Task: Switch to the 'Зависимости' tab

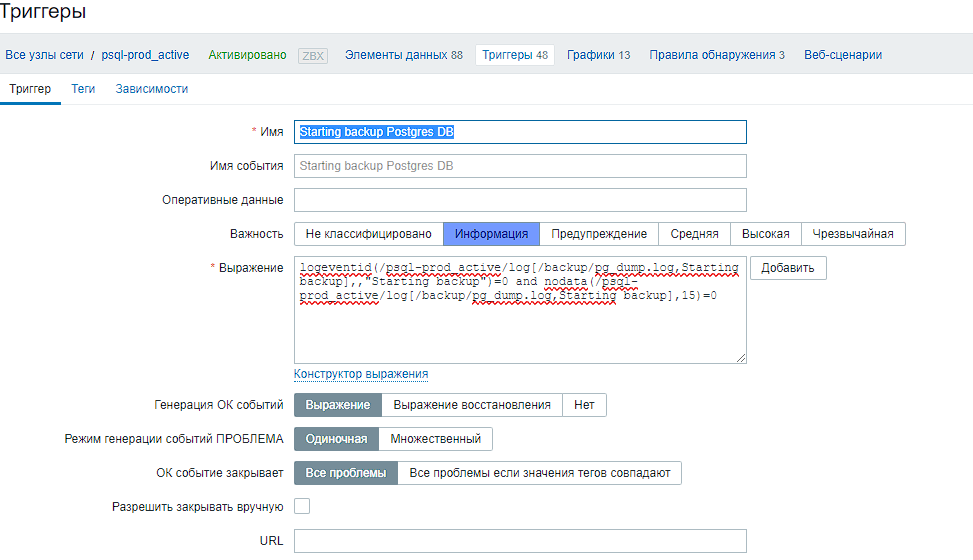Action: [151, 89]
